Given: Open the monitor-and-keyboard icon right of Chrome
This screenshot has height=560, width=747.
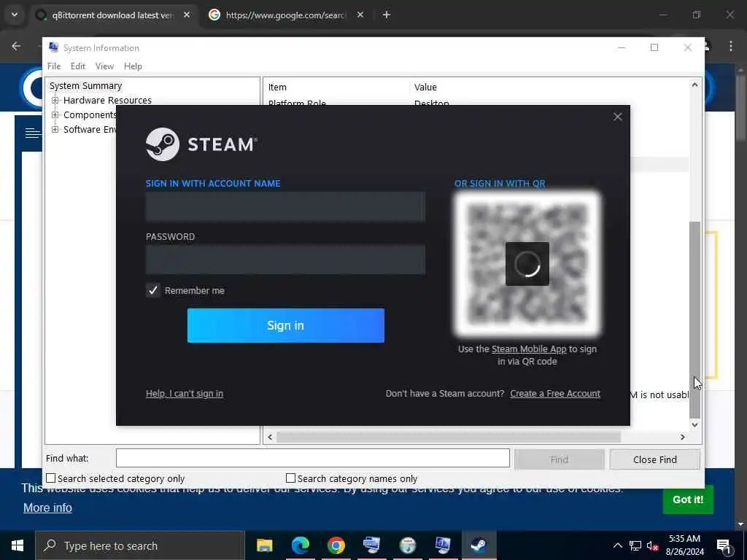Looking at the screenshot, I should tap(371, 545).
